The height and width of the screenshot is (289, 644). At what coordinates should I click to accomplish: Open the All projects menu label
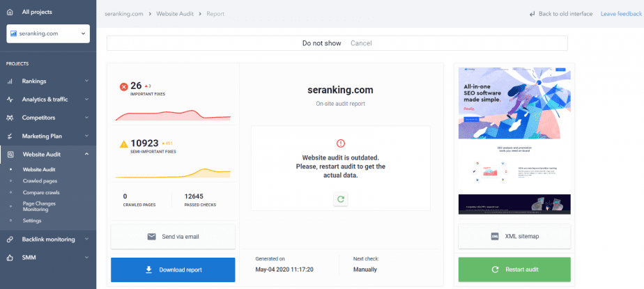tap(37, 13)
